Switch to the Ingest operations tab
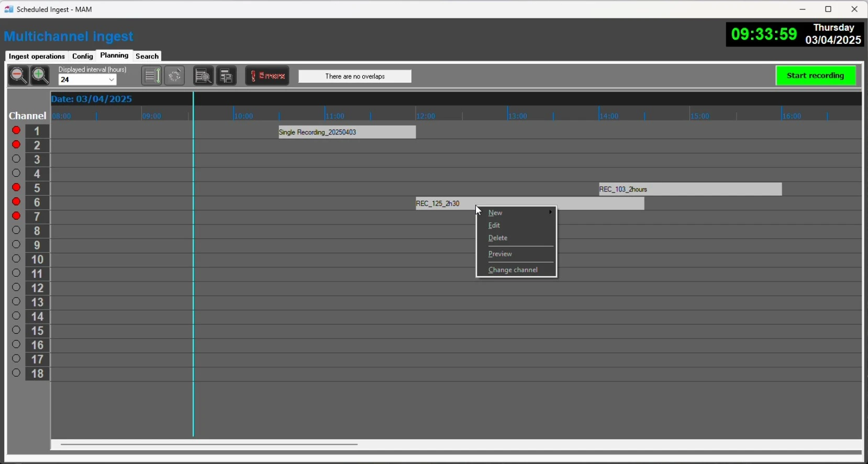 pyautogui.click(x=37, y=56)
